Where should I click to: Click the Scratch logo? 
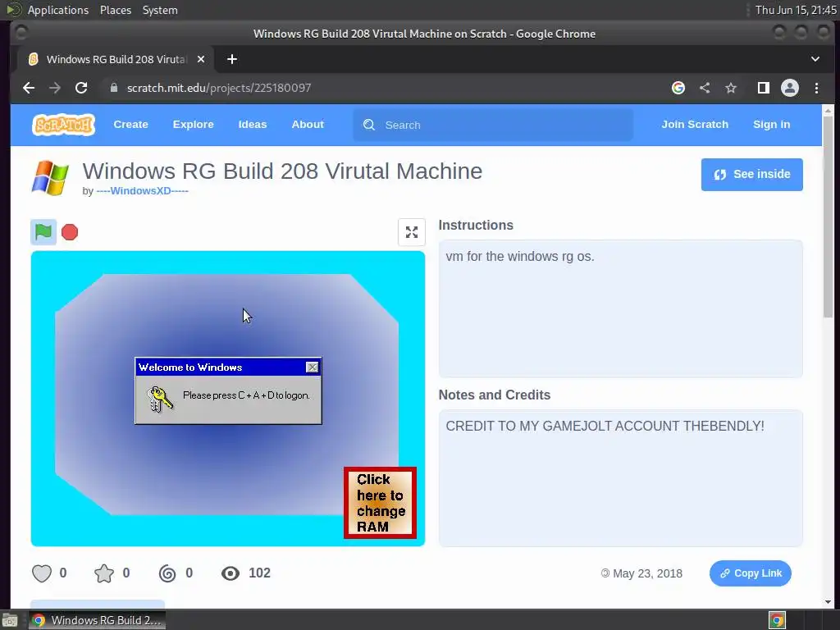(x=63, y=125)
